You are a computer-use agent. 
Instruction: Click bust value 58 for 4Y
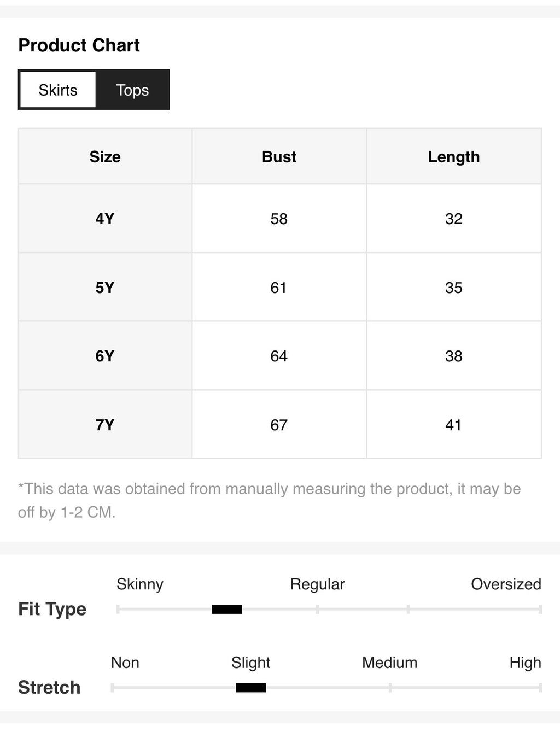tap(279, 219)
